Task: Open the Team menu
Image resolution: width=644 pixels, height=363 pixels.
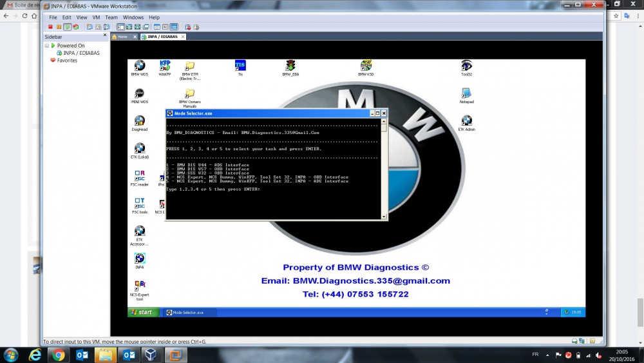Action: 111,17
